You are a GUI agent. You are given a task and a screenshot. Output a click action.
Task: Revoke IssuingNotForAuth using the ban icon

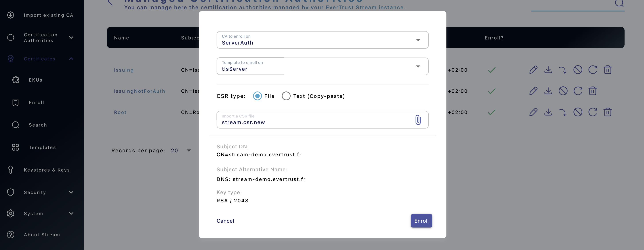[563, 91]
